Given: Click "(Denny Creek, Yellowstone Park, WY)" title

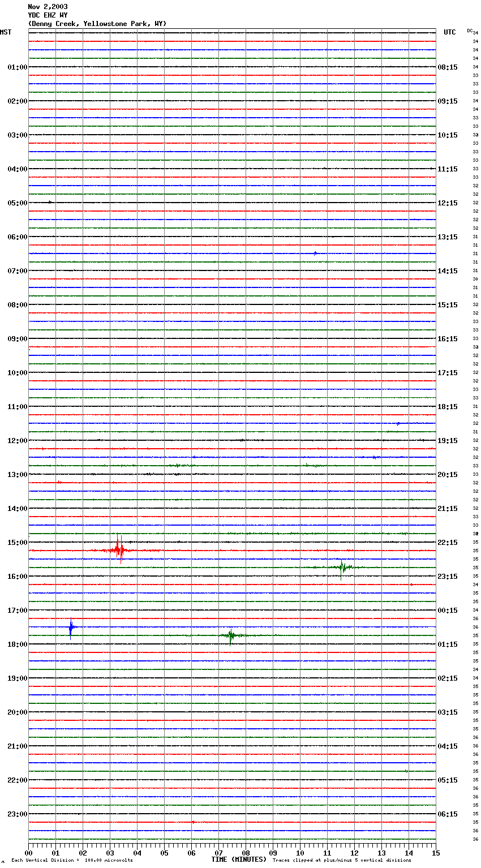Looking at the screenshot, I should 97,24.
